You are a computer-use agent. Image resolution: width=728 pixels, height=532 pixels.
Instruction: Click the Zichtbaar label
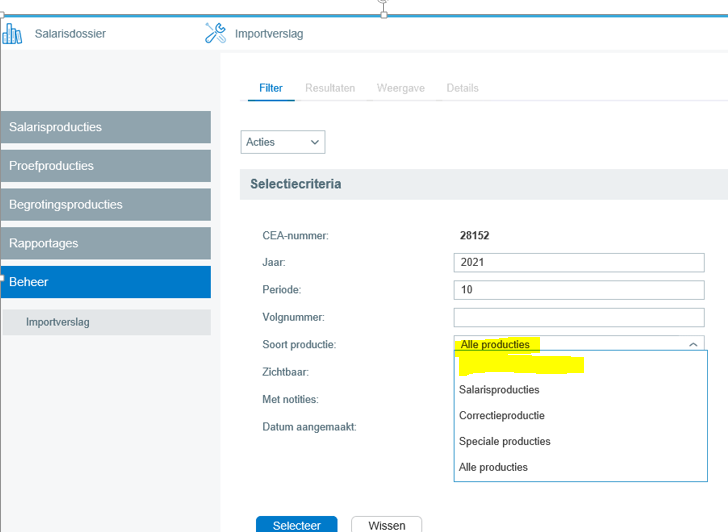(286, 372)
